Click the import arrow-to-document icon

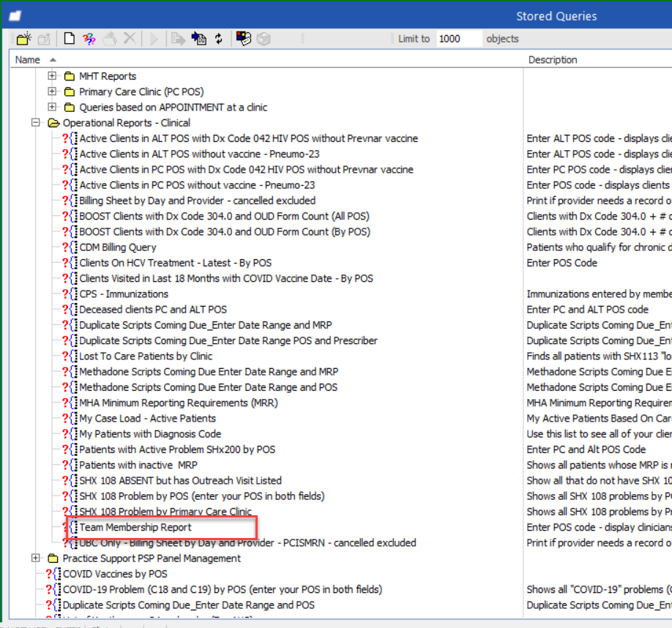point(199,39)
